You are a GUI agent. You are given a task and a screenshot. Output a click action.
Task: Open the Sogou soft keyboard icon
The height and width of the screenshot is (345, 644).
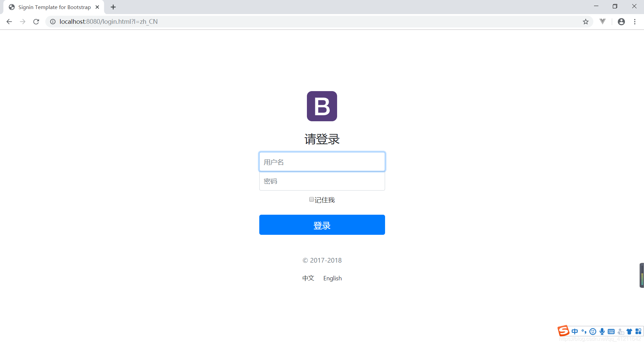click(x=611, y=332)
